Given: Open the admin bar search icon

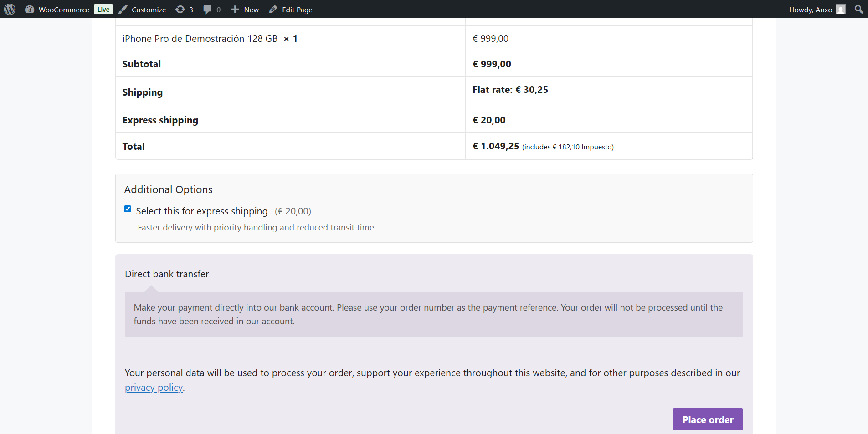Looking at the screenshot, I should click(x=858, y=9).
